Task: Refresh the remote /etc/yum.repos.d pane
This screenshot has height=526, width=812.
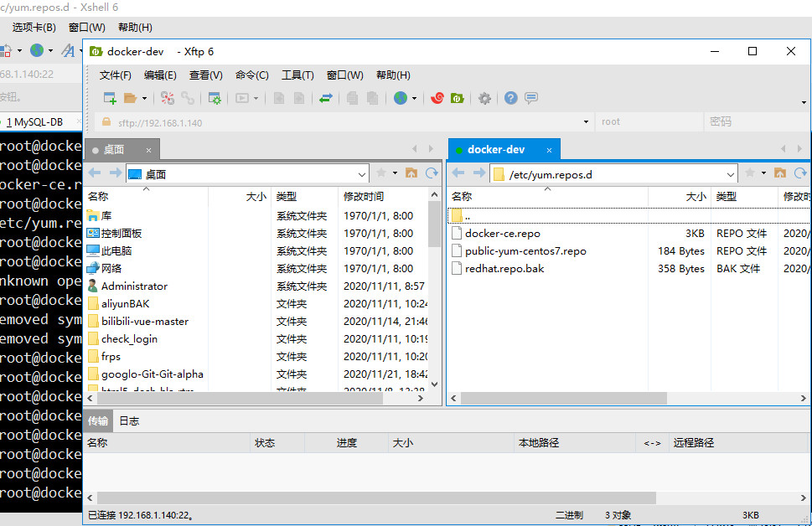Action: [x=800, y=173]
